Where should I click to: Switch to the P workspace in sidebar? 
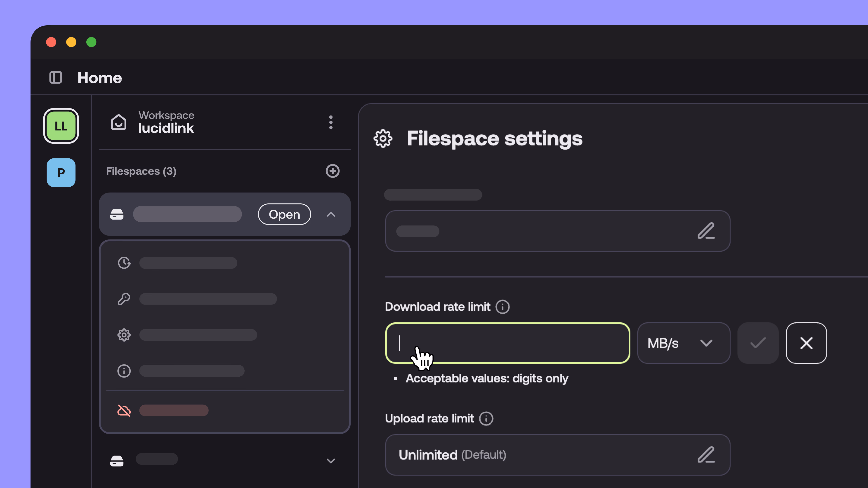point(61,172)
